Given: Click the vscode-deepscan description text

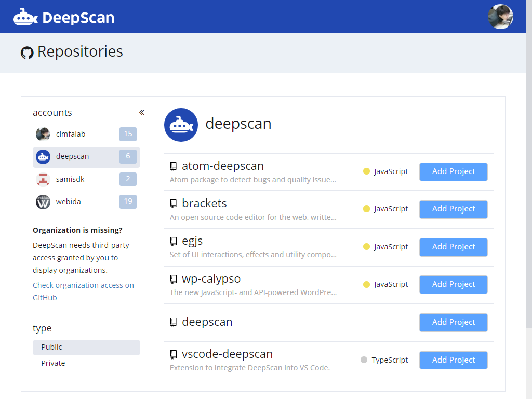Looking at the screenshot, I should (250, 368).
